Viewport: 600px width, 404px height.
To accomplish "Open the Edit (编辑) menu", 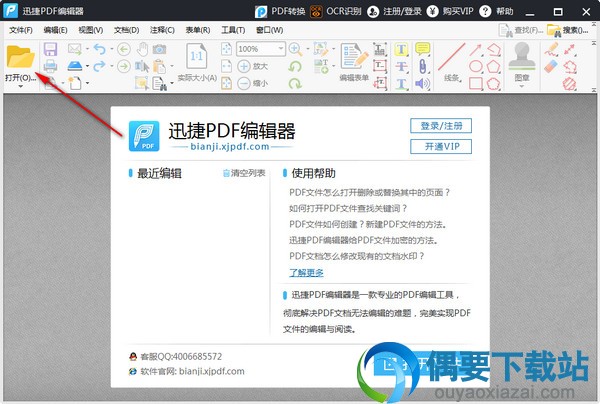I will tap(55, 30).
